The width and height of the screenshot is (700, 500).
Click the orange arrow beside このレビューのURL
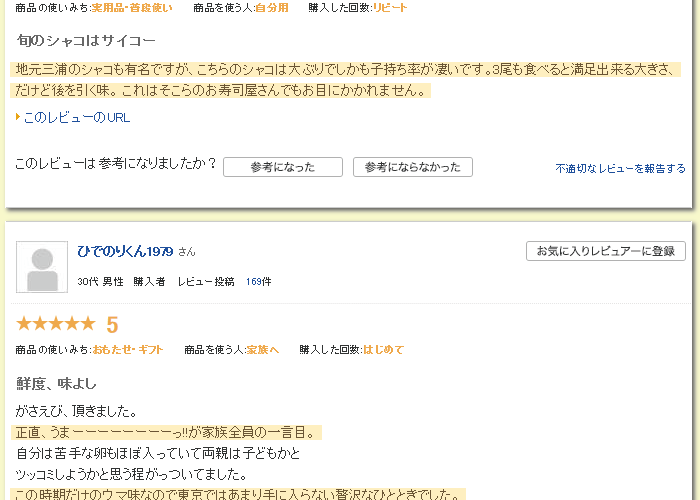(18, 117)
